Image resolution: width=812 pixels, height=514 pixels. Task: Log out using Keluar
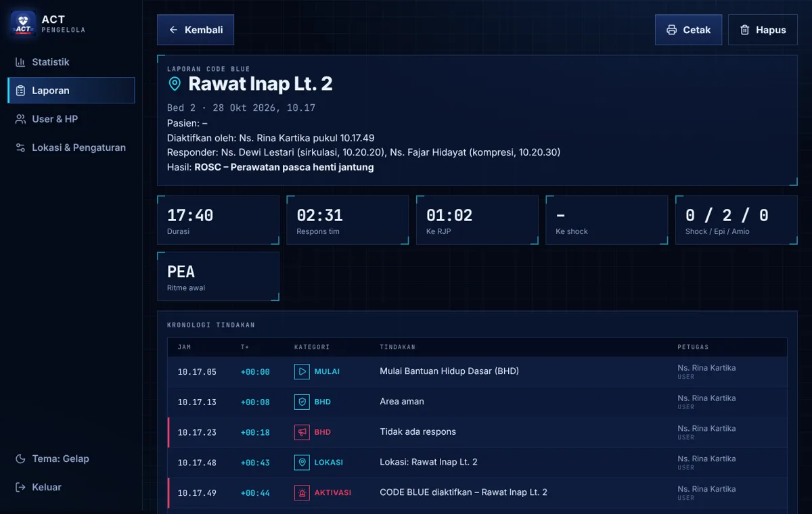71,487
